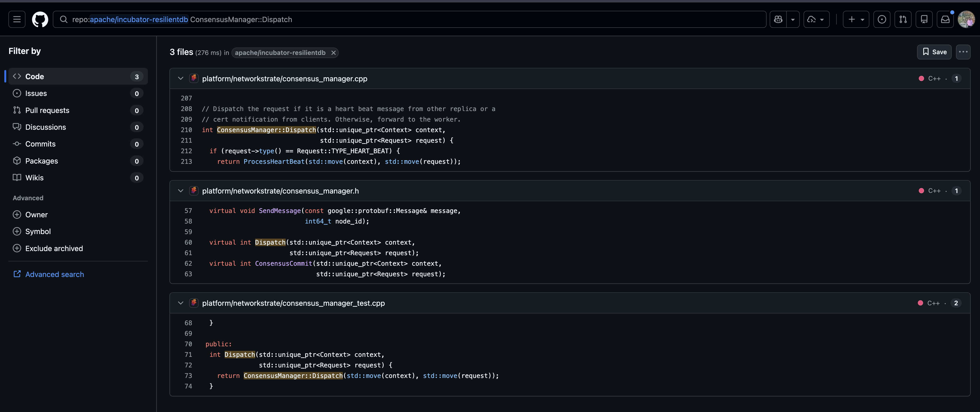This screenshot has height=412, width=980.
Task: Open the hamburger navigation menu
Action: tap(17, 19)
